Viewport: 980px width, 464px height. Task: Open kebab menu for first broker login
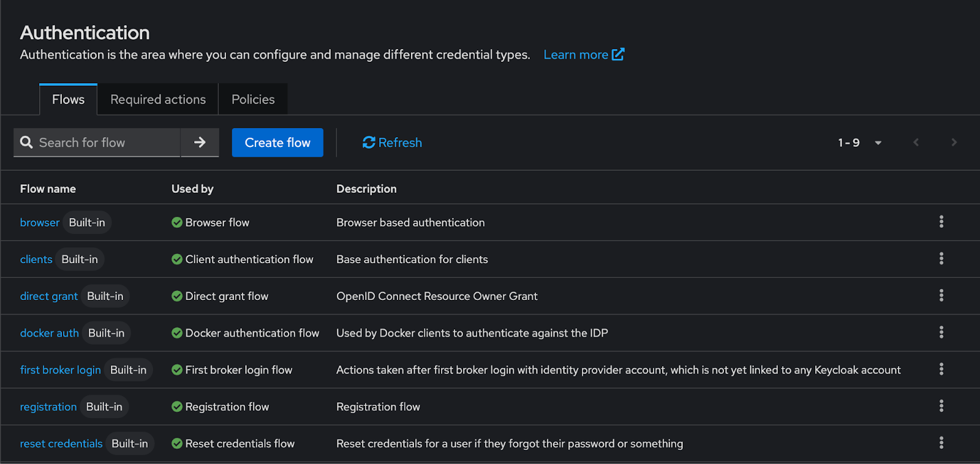941,369
